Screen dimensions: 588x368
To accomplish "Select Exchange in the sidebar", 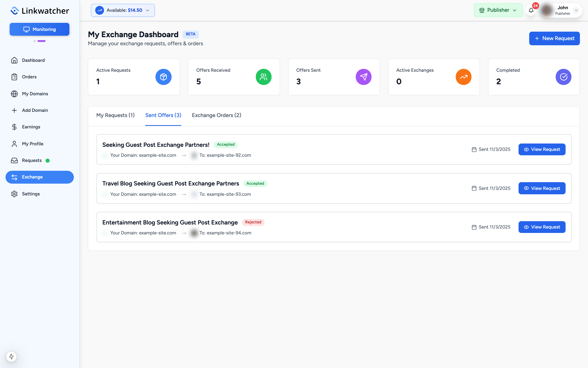I will tap(40, 177).
